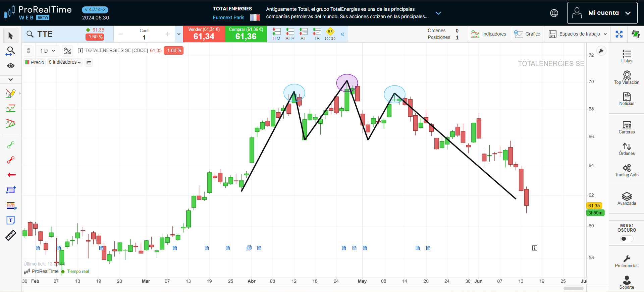Open the Noticias news panel
Screen dimensions: 644x292
(x=626, y=99)
